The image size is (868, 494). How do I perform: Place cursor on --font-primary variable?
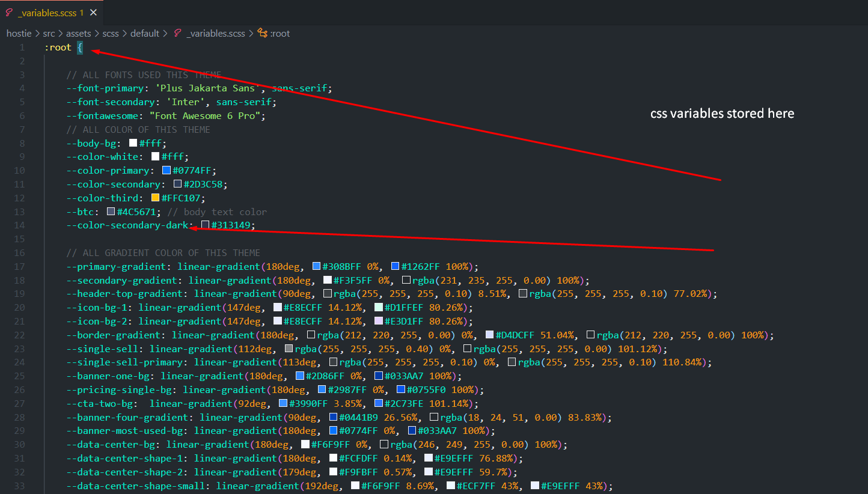105,88
